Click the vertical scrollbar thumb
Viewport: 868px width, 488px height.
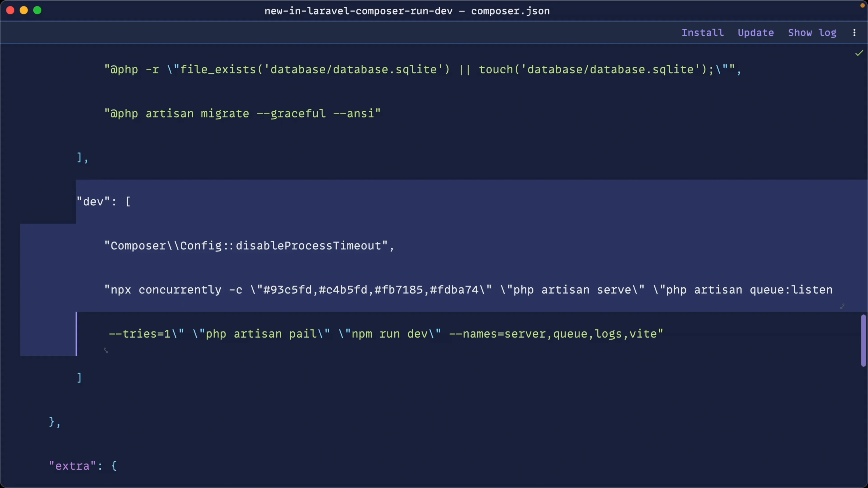(863, 340)
